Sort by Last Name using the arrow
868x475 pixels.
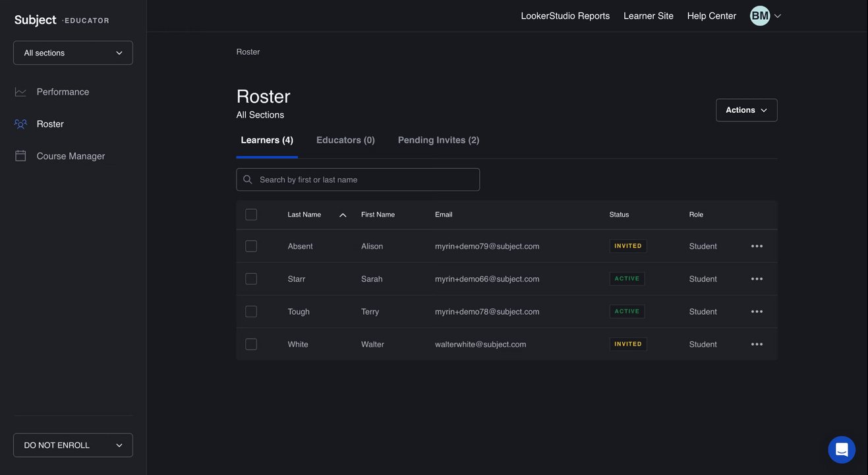343,215
